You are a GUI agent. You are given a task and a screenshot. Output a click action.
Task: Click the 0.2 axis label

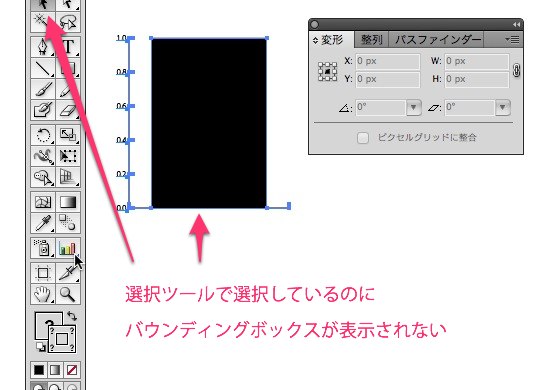coord(121,174)
